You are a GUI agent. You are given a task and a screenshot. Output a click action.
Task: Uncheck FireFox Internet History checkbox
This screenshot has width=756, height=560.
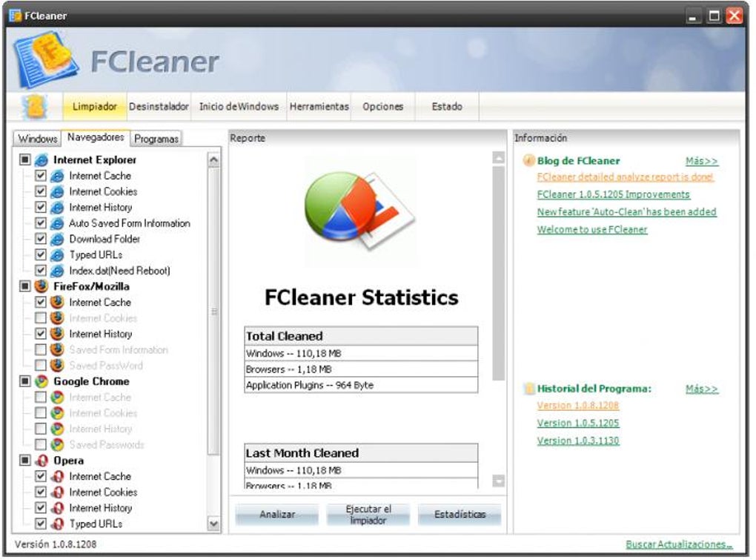point(41,334)
